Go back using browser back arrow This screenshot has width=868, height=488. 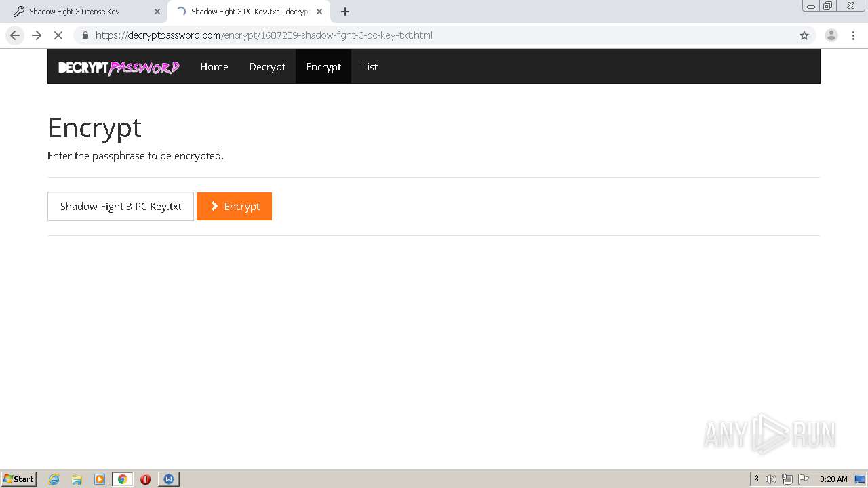(x=15, y=35)
